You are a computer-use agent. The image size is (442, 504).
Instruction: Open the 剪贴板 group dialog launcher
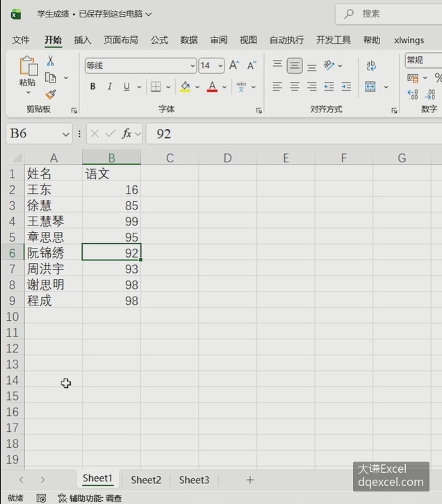pyautogui.click(x=74, y=110)
